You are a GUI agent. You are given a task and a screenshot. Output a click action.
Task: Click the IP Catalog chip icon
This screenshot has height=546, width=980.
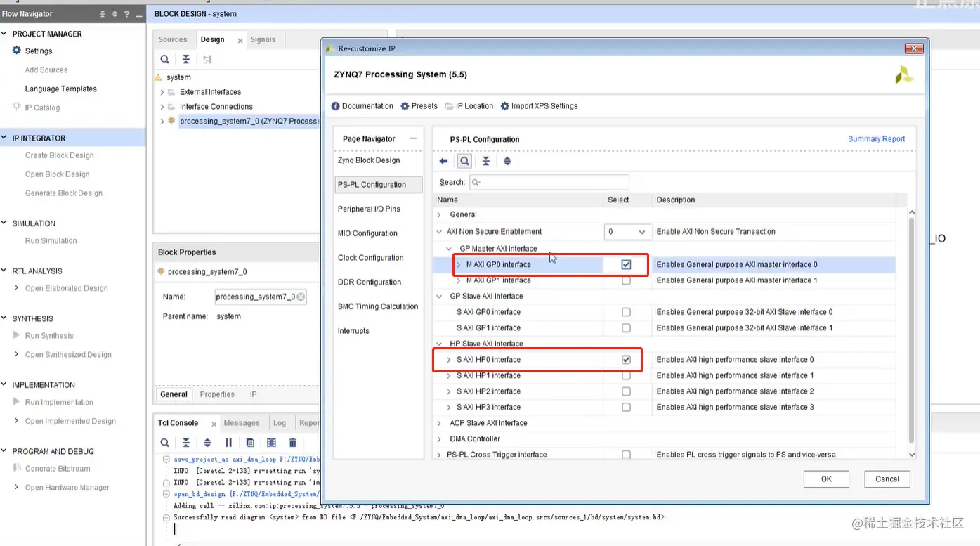(x=17, y=108)
